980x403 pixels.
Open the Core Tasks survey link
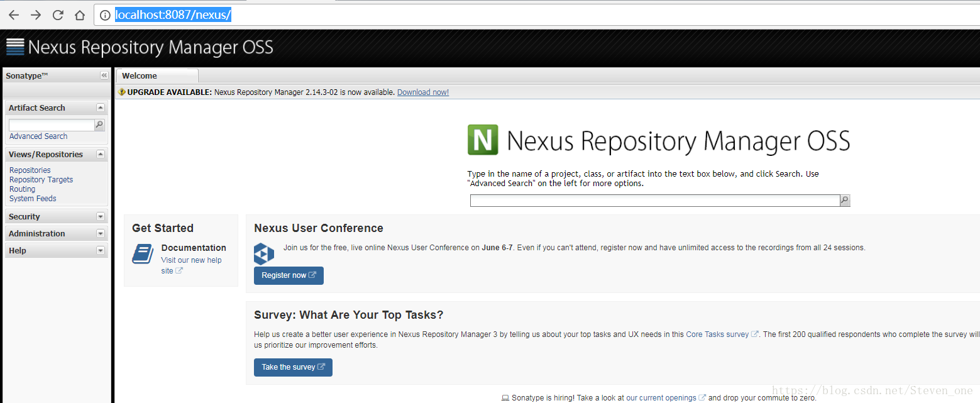717,334
